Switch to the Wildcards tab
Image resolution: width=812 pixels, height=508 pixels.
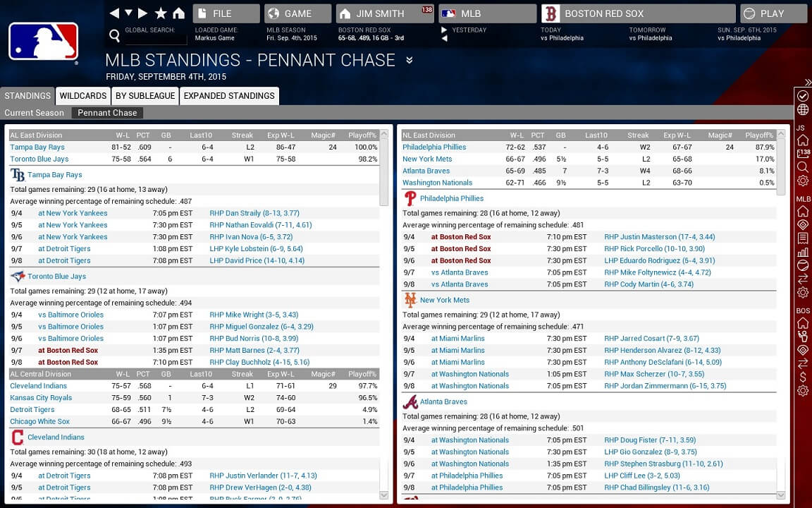tap(82, 96)
